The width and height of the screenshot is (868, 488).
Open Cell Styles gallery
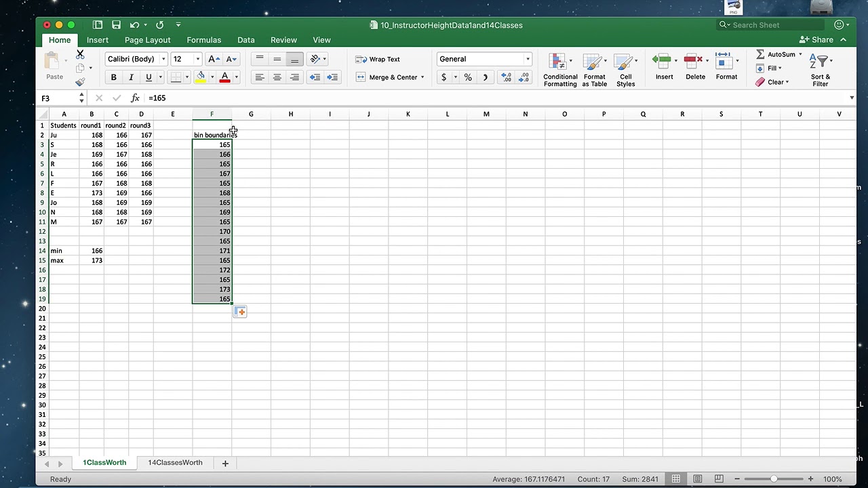click(x=625, y=70)
